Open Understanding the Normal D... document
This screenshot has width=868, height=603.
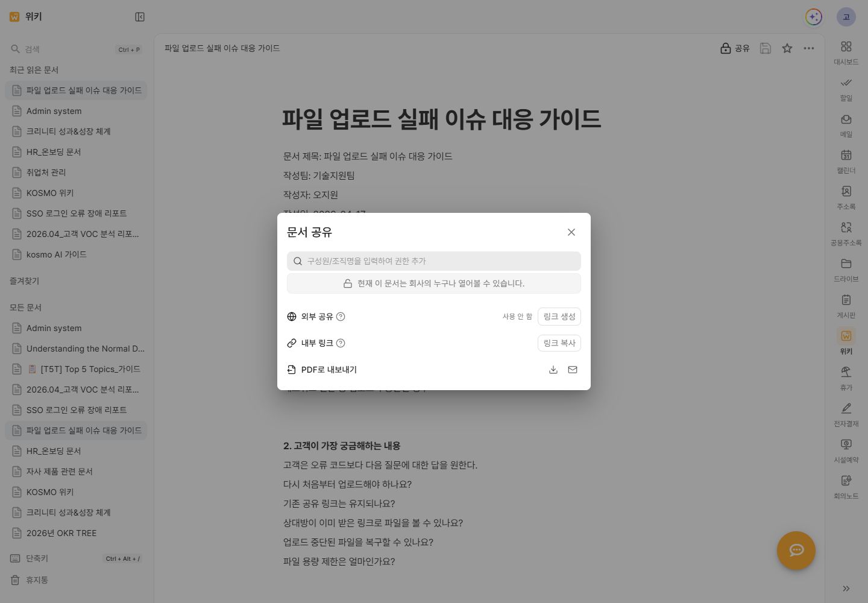click(x=76, y=349)
